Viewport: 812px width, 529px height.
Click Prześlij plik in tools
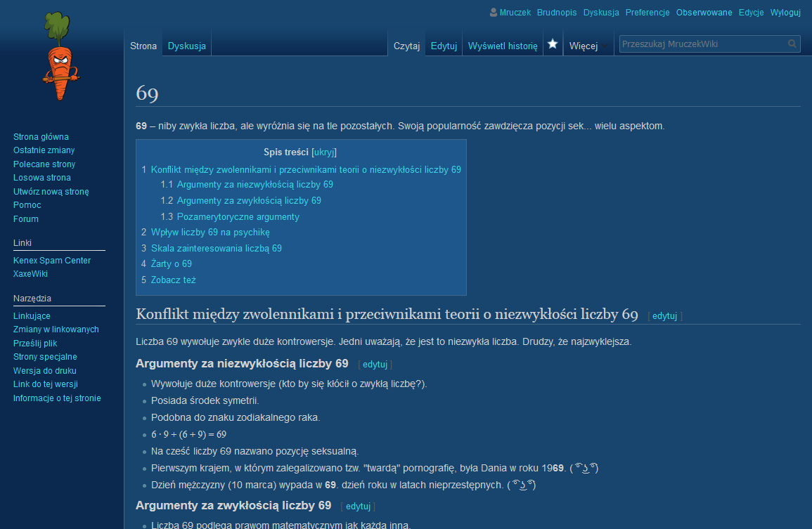point(35,344)
